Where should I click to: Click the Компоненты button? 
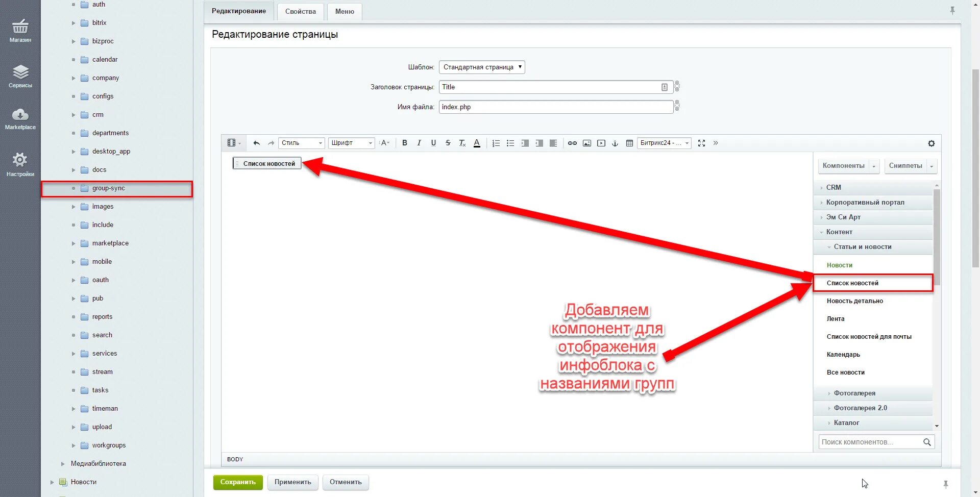tap(844, 166)
